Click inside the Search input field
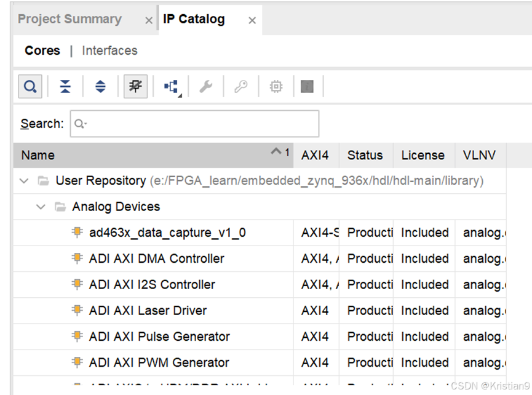This screenshot has width=532, height=395. (194, 124)
